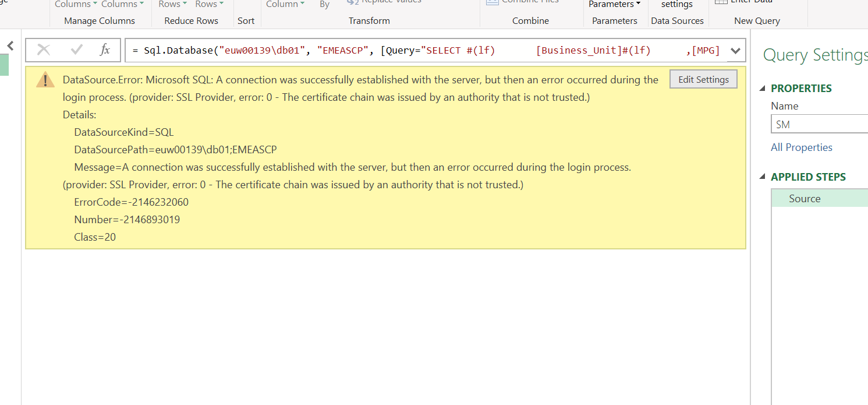Expand the formula bar with down chevron
The width and height of the screenshot is (868, 405).
tap(735, 51)
